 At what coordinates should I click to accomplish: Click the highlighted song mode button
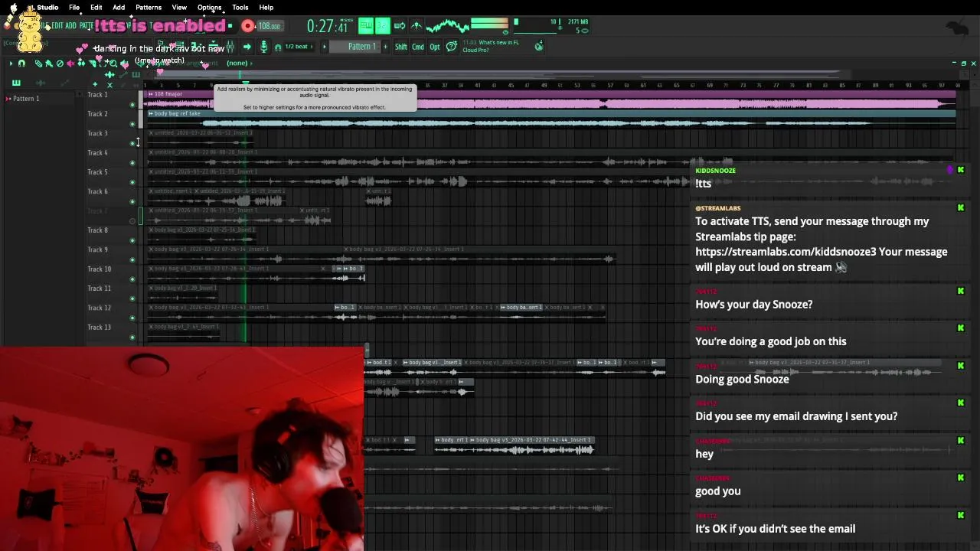382,26
